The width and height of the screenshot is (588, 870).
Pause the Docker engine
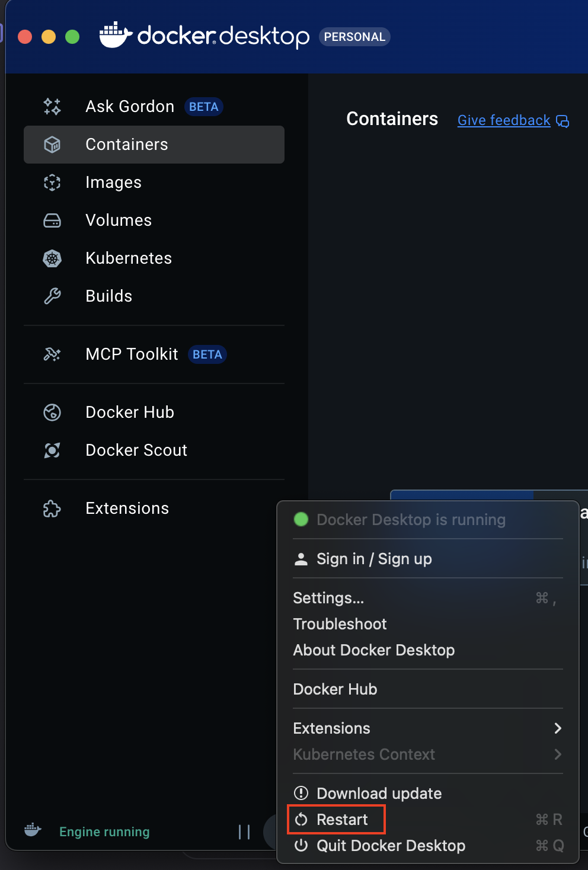coord(244,832)
